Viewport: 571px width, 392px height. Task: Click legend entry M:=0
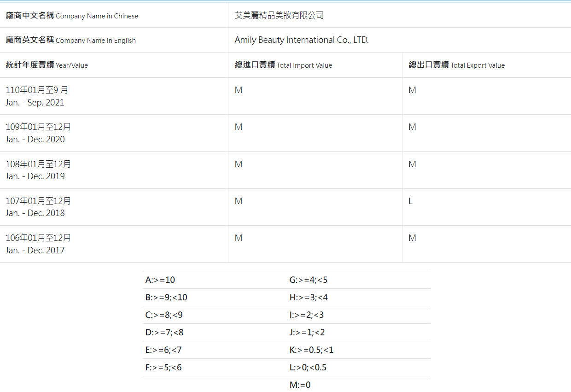pyautogui.click(x=300, y=385)
